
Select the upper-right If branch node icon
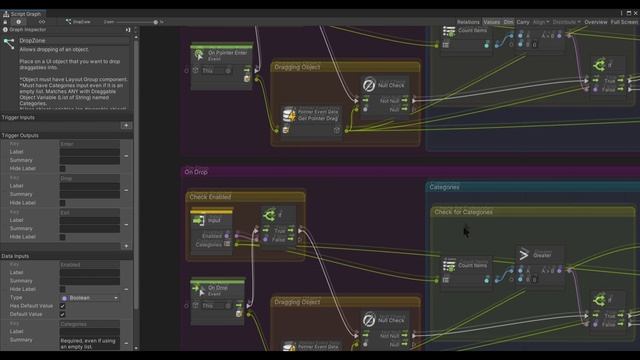click(599, 64)
